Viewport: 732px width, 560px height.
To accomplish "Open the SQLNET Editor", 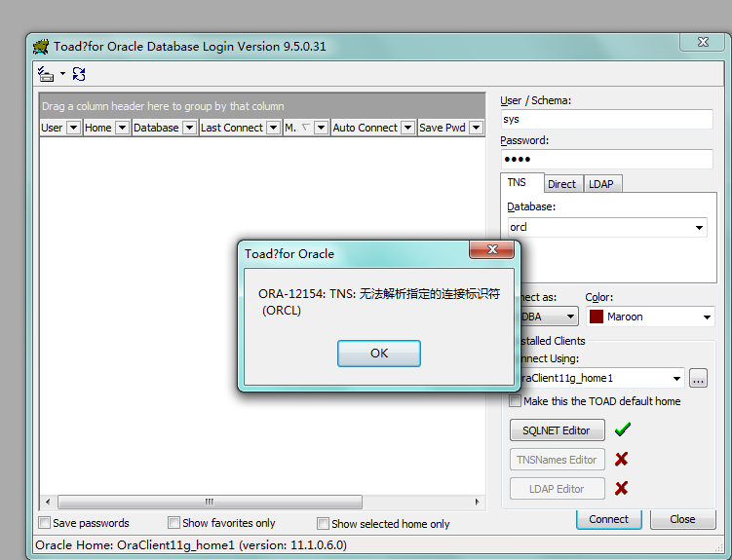I will (557, 429).
